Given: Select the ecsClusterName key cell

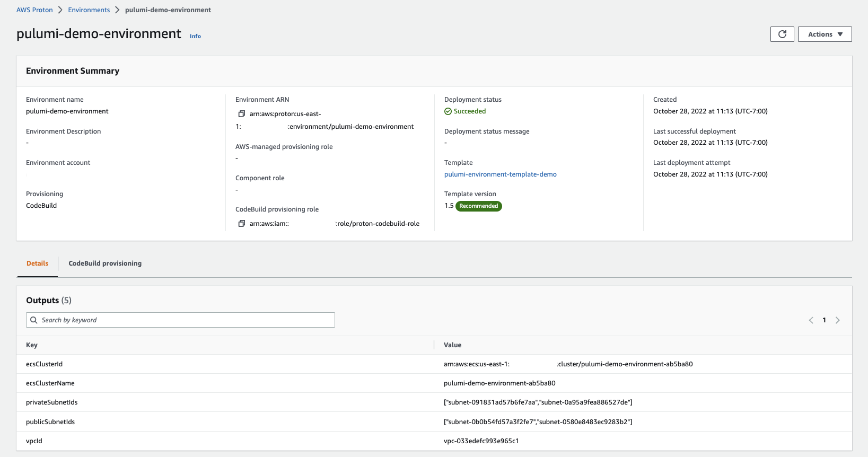Looking at the screenshot, I should [50, 383].
